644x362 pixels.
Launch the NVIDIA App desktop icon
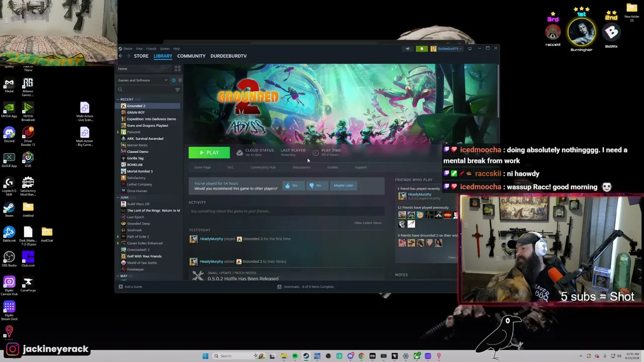(9, 111)
